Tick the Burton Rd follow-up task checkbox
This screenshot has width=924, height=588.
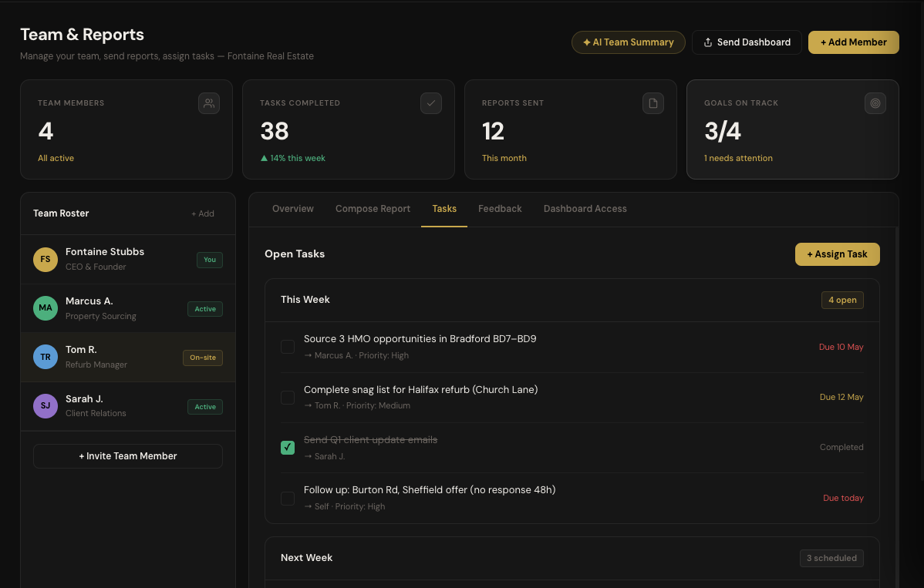point(288,499)
